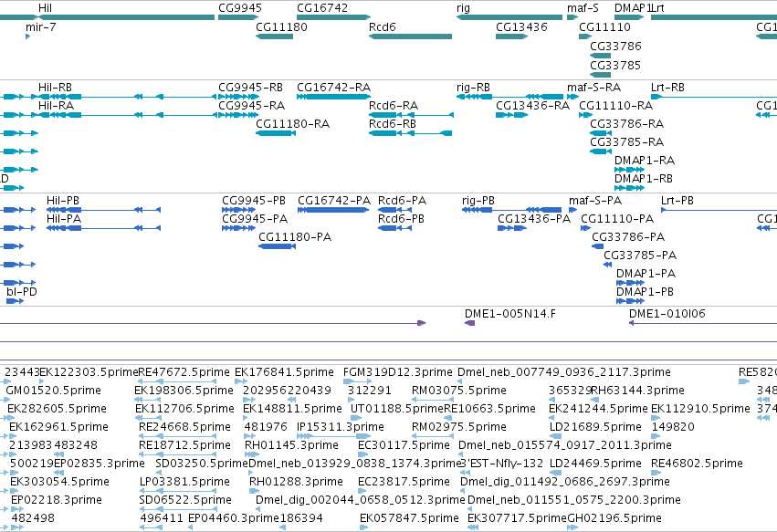Click the 3'EST-Nfly-132 label
The height and width of the screenshot is (532, 777).
(x=501, y=464)
